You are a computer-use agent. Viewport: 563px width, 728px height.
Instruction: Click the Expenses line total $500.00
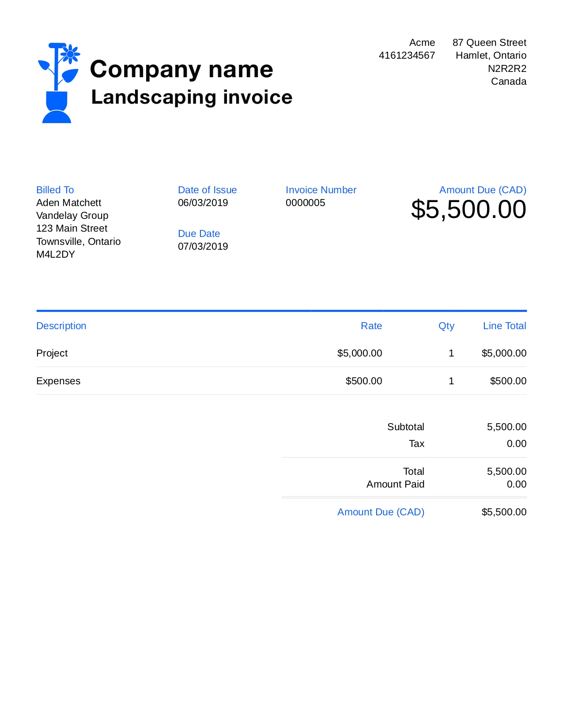508,381
